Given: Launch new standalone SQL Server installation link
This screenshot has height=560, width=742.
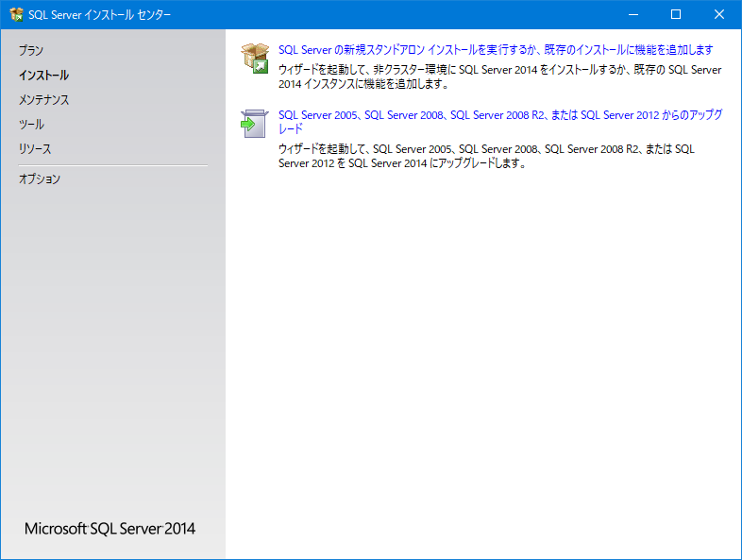Looking at the screenshot, I should (496, 50).
